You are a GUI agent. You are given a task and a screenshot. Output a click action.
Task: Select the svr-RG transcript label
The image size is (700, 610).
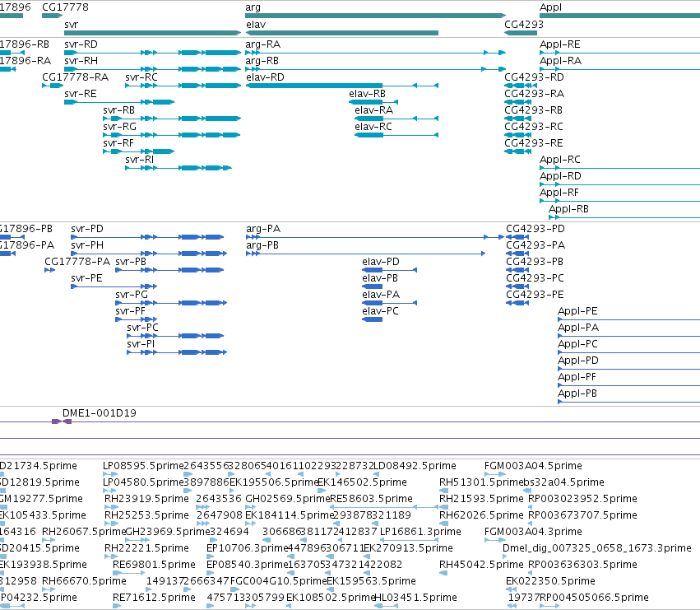(x=119, y=127)
